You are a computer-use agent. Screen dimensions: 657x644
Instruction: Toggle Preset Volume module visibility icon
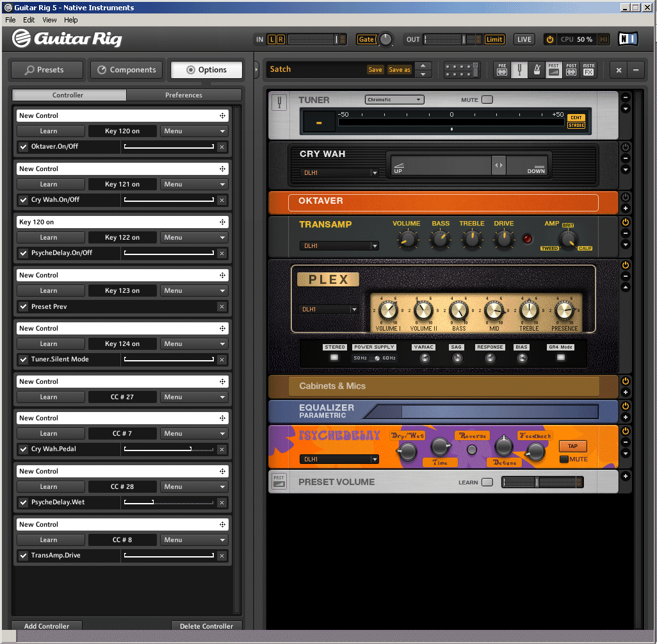(553, 70)
